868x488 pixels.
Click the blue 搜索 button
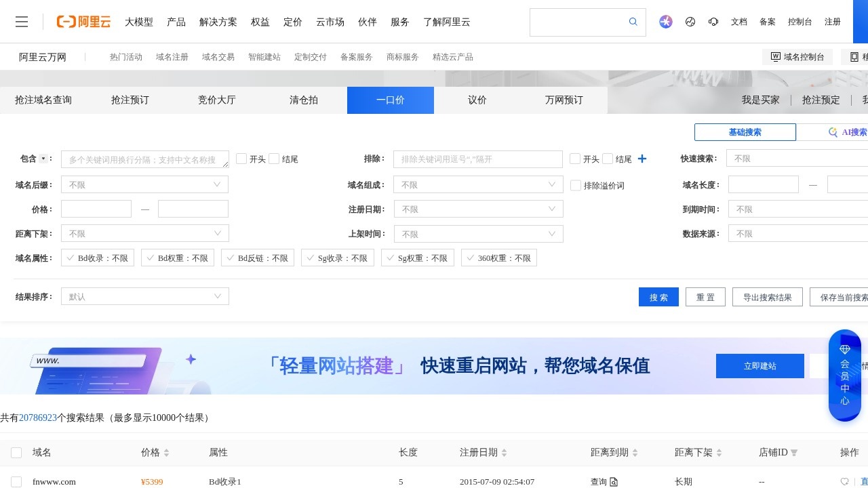tap(658, 297)
